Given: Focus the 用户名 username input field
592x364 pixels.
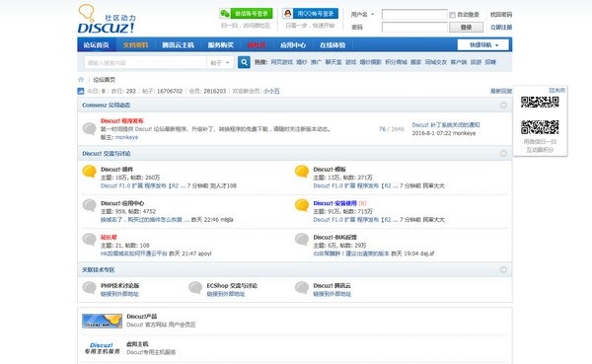Looking at the screenshot, I should coord(414,15).
